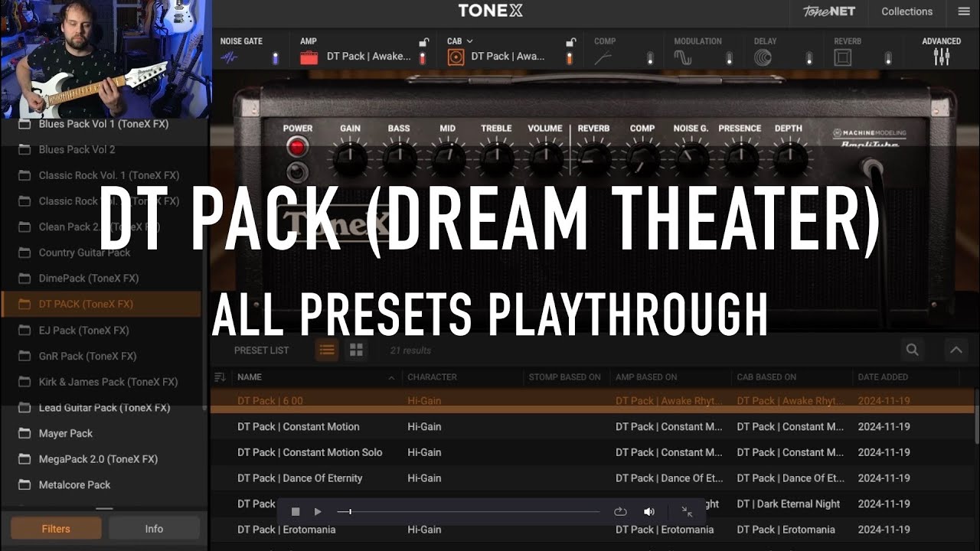Switch to the Info tab
Image resolution: width=980 pixels, height=551 pixels.
pos(154,529)
